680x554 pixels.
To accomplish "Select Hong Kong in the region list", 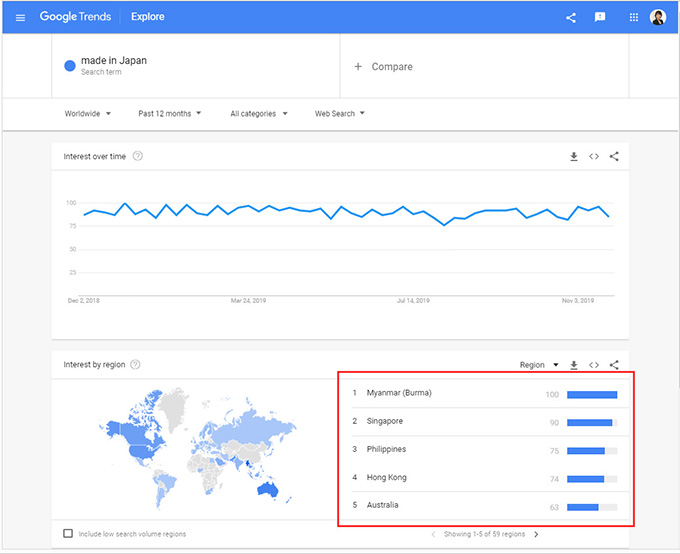I will click(490, 478).
